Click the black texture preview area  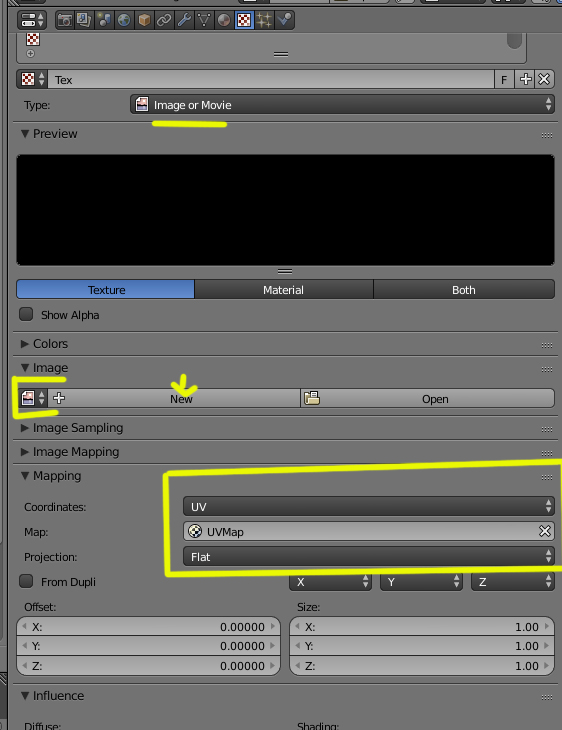[285, 210]
